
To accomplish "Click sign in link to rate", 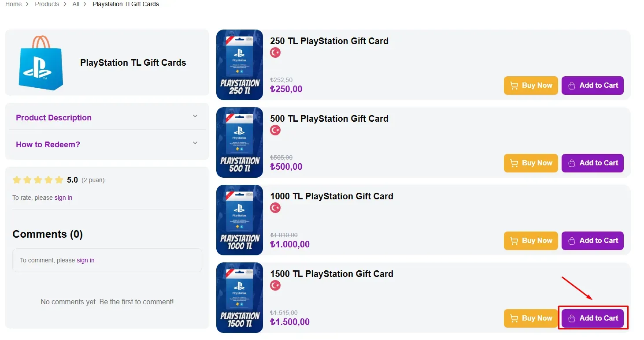I will click(63, 198).
